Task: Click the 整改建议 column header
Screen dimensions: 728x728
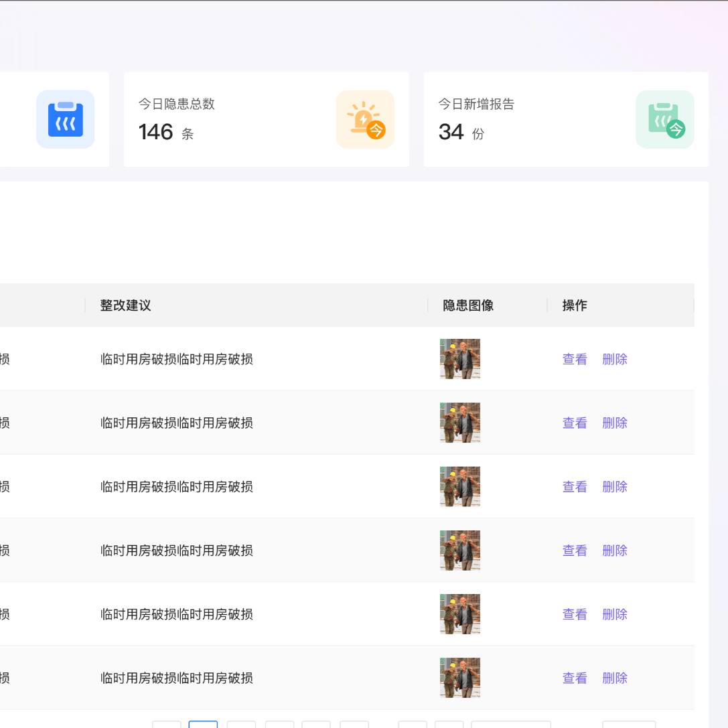Action: click(125, 305)
